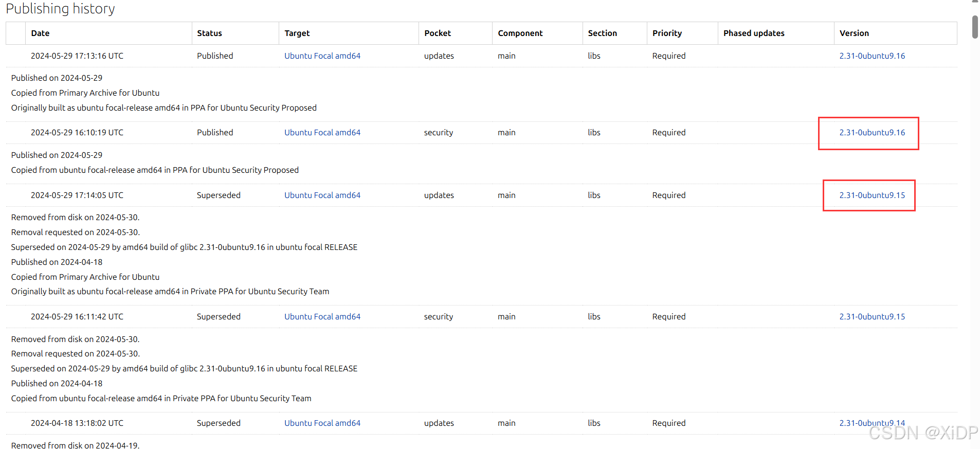The width and height of the screenshot is (980, 449).
Task: Open Ubuntu Focal amd64 link in 17:14:05 row
Action: (322, 195)
